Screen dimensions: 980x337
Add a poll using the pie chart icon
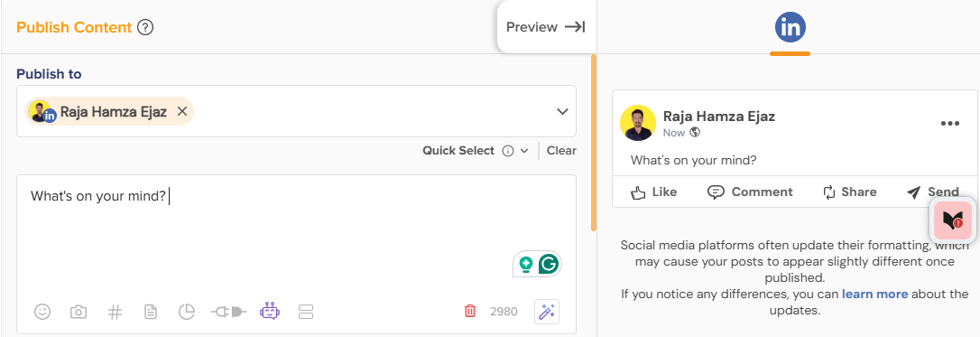pos(186,312)
